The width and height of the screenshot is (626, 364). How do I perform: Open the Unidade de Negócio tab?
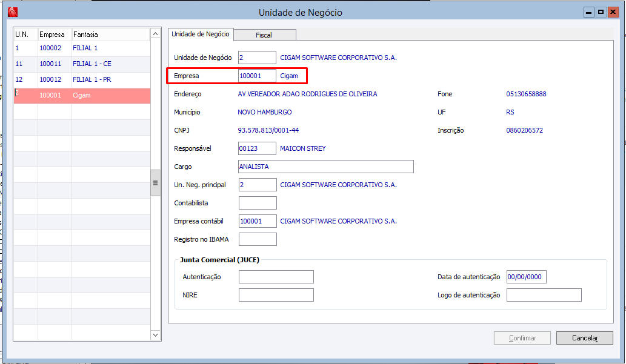(x=201, y=35)
